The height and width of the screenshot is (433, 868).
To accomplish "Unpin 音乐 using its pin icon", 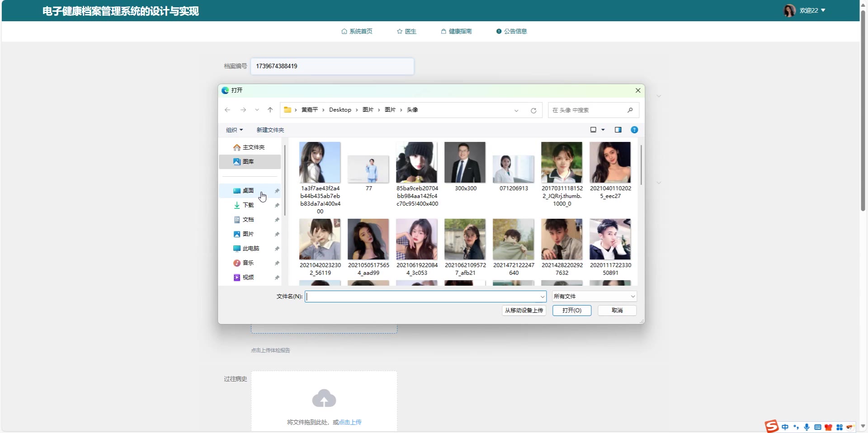I will click(277, 263).
